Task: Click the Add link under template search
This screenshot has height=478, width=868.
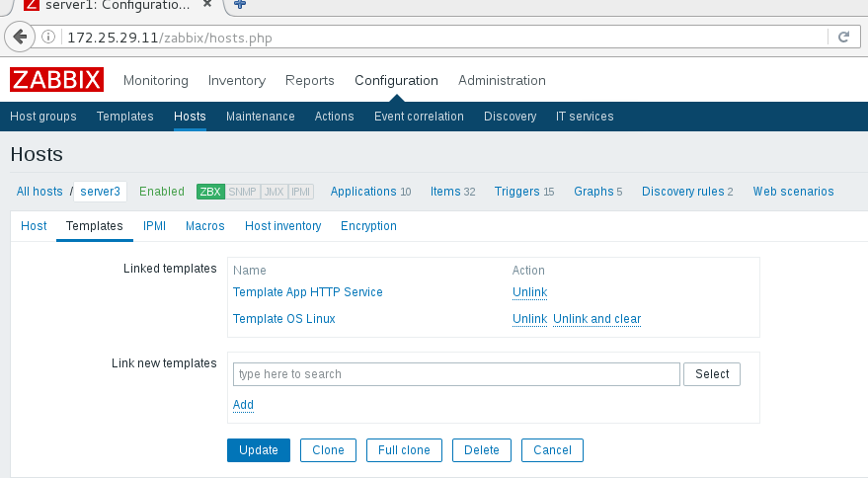Action: coord(243,405)
